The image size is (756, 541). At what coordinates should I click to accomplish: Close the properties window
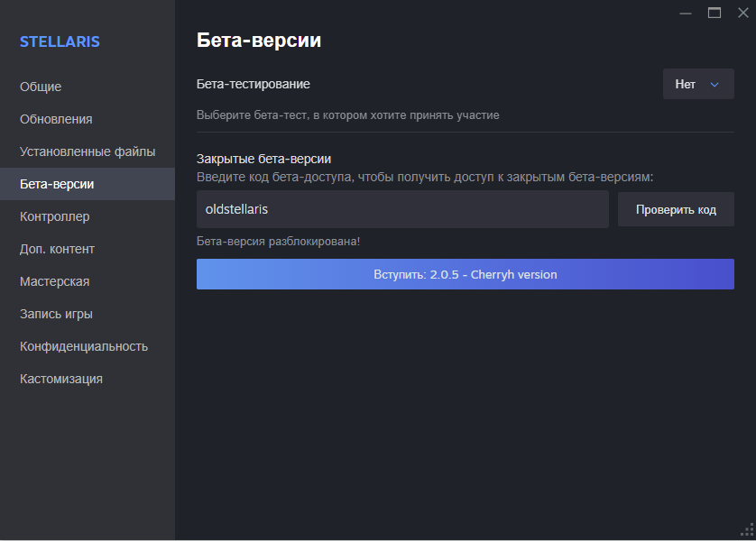click(x=743, y=13)
